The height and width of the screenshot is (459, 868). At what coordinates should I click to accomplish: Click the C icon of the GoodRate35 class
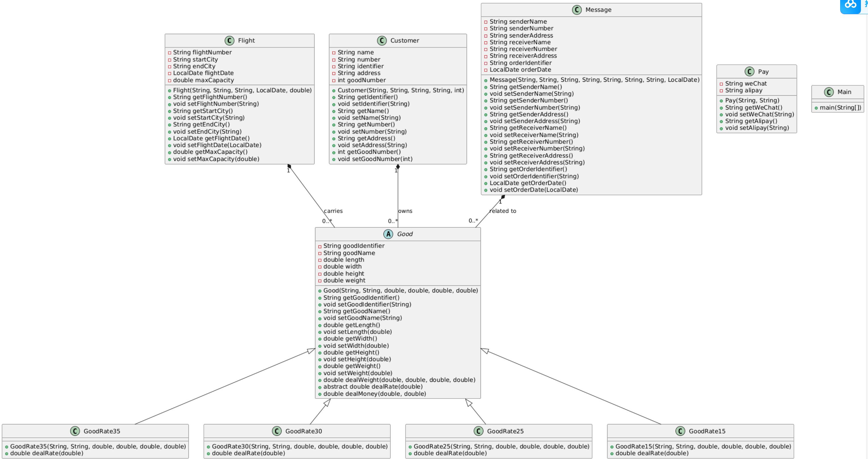(x=75, y=431)
